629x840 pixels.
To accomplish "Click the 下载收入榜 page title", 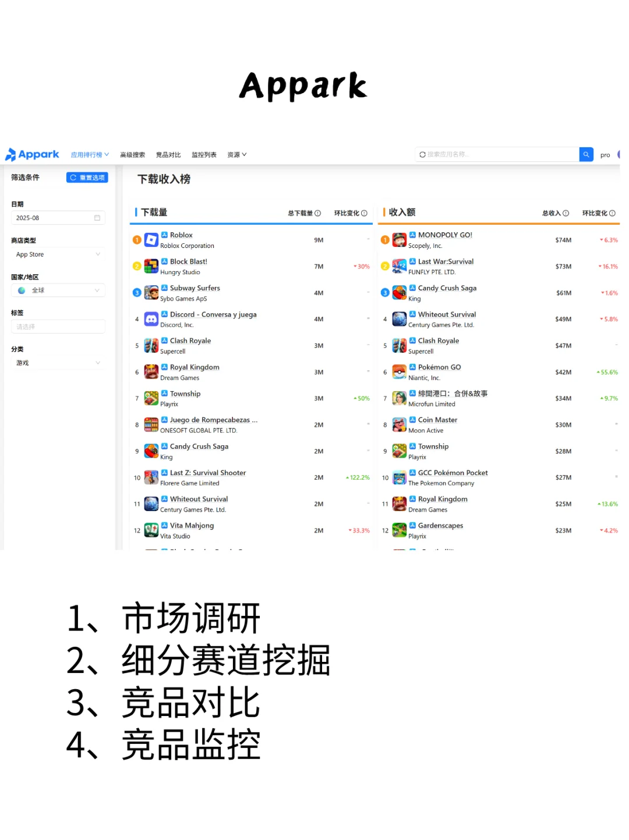I will pos(164,179).
